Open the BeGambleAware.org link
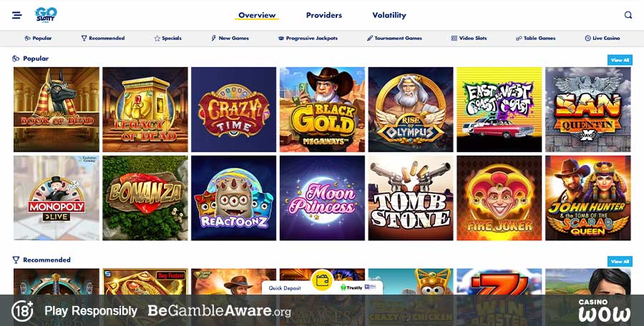Viewport: 644px width, 326px height. pos(220,311)
